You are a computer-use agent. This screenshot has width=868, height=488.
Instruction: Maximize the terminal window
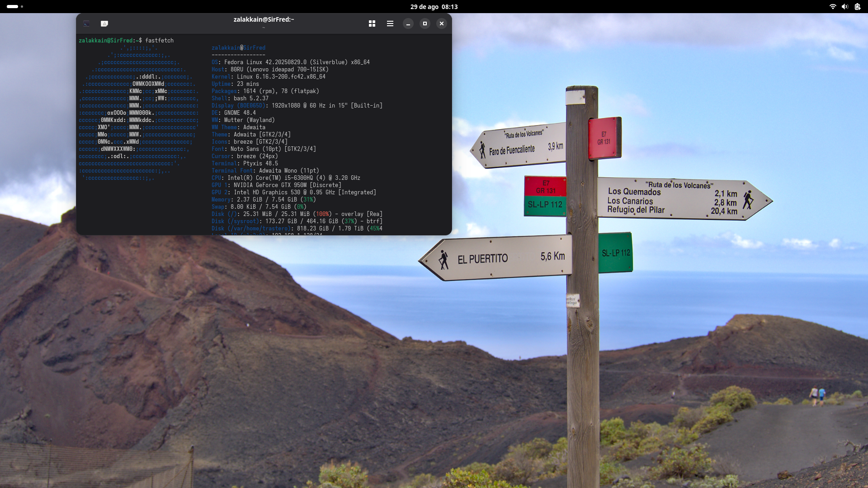pos(425,23)
